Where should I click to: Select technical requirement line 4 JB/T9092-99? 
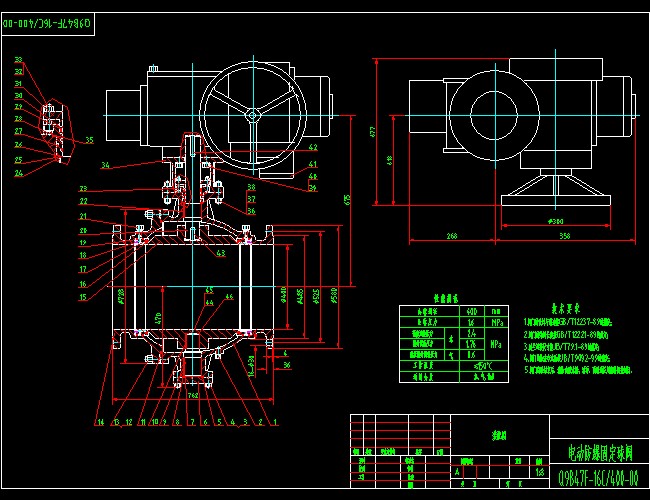coord(567,358)
